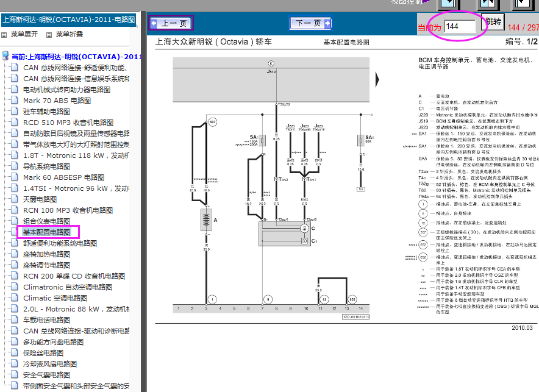Click the vertical splitter bar between panes
The image size is (539, 392).
(144, 202)
